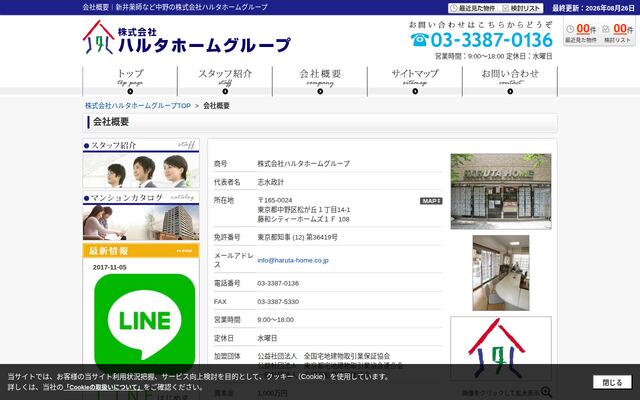The width and height of the screenshot is (640, 400).
Task: Open the マンションカタログ sidebar banner
Action: [141, 216]
